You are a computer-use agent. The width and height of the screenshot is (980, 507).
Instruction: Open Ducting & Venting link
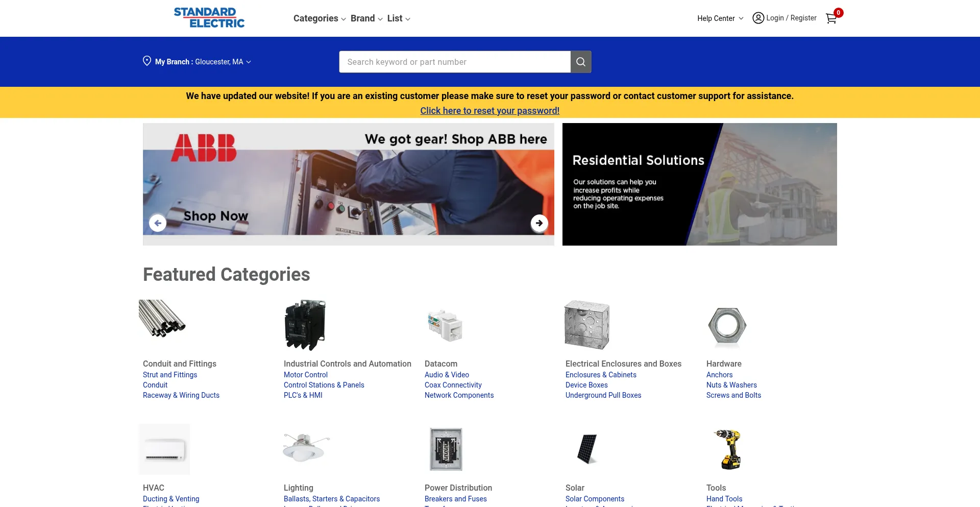(x=171, y=499)
